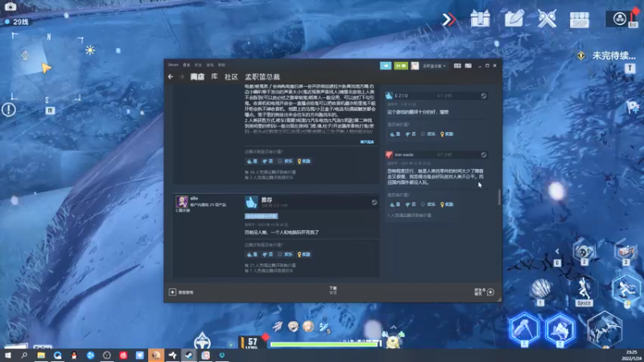
Task: Vote 是 on EZIO's review
Action: 394,134
